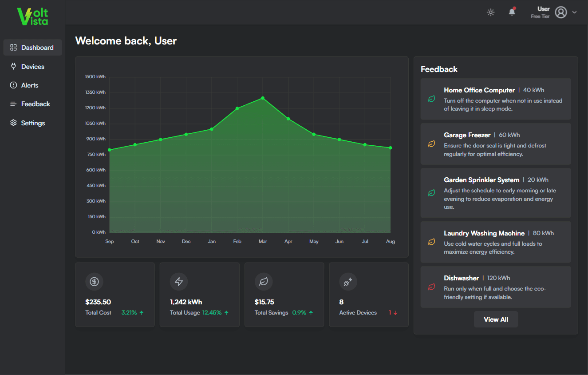The image size is (588, 375).
Task: Select the Mar peak data point on chart
Action: 263,98
